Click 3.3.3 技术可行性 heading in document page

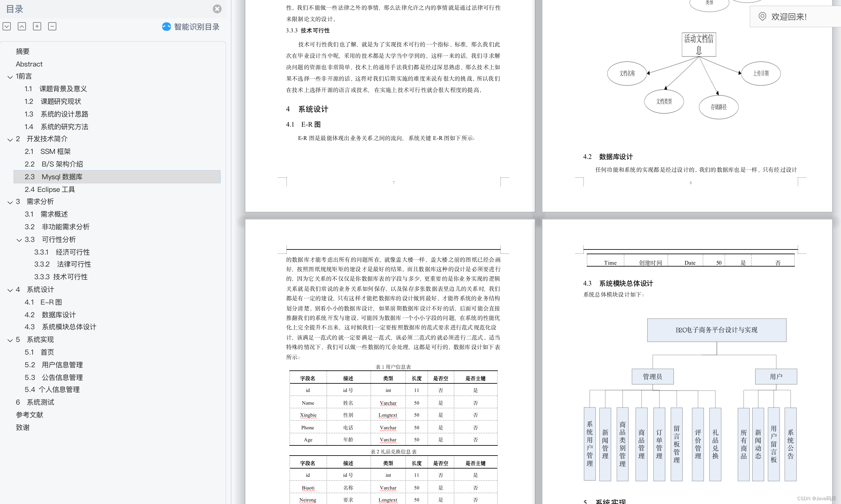pos(308,31)
